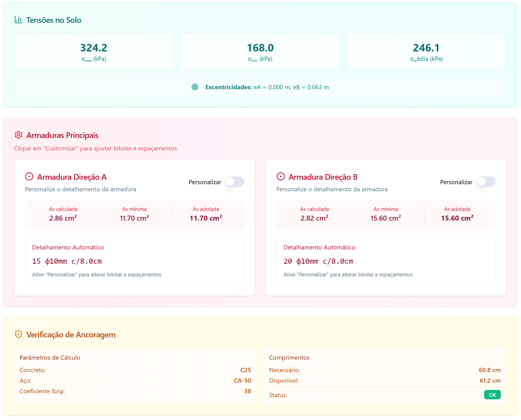
Task: Click the σmax 324.2 kPa card
Action: pos(94,51)
